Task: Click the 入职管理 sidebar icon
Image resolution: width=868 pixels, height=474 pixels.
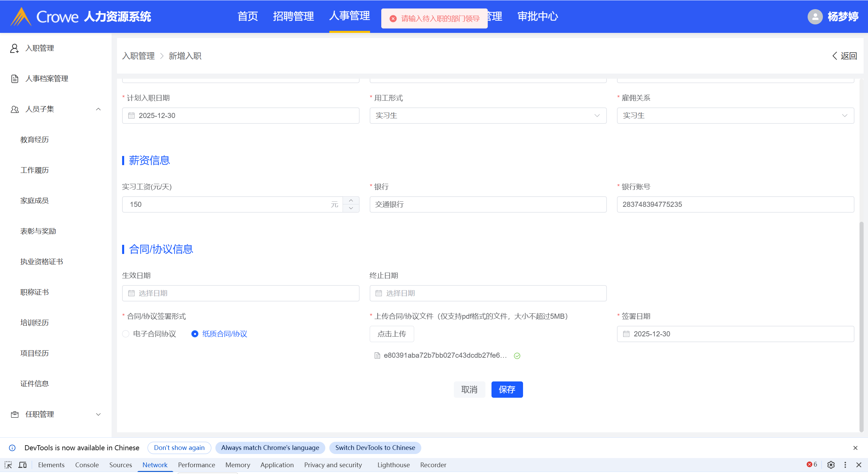Action: click(x=14, y=48)
